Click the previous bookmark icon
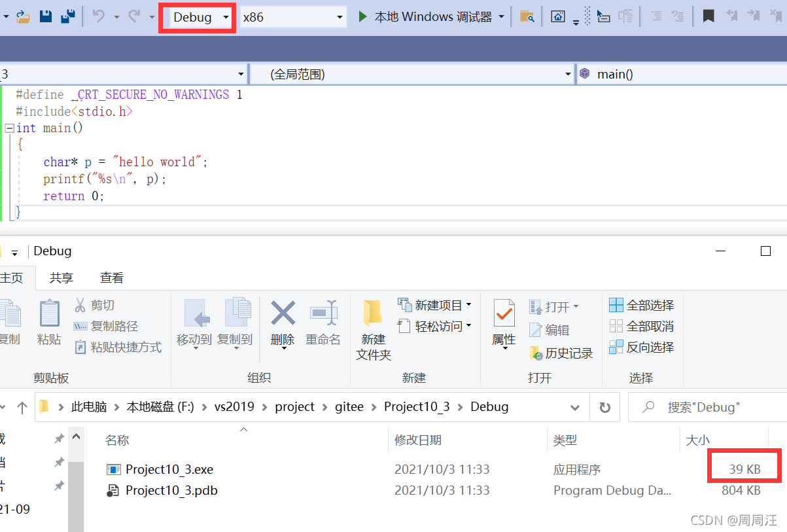The height and width of the screenshot is (532, 787). [x=732, y=17]
